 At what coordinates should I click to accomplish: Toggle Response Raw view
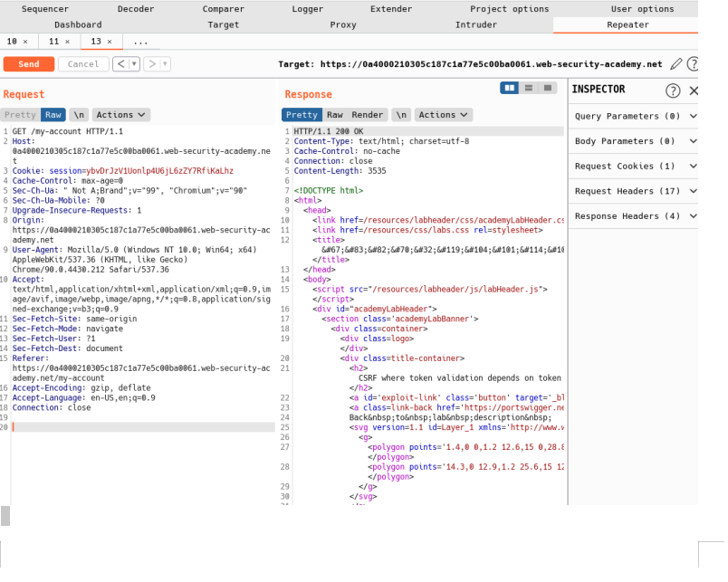pyautogui.click(x=335, y=115)
